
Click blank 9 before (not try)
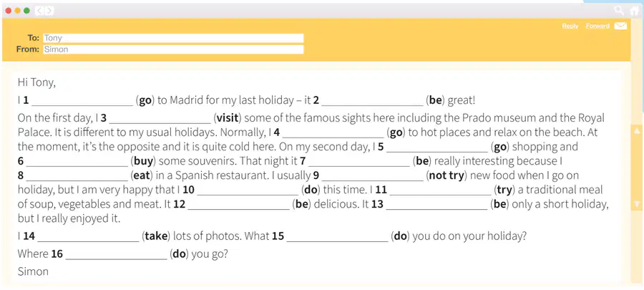point(373,177)
